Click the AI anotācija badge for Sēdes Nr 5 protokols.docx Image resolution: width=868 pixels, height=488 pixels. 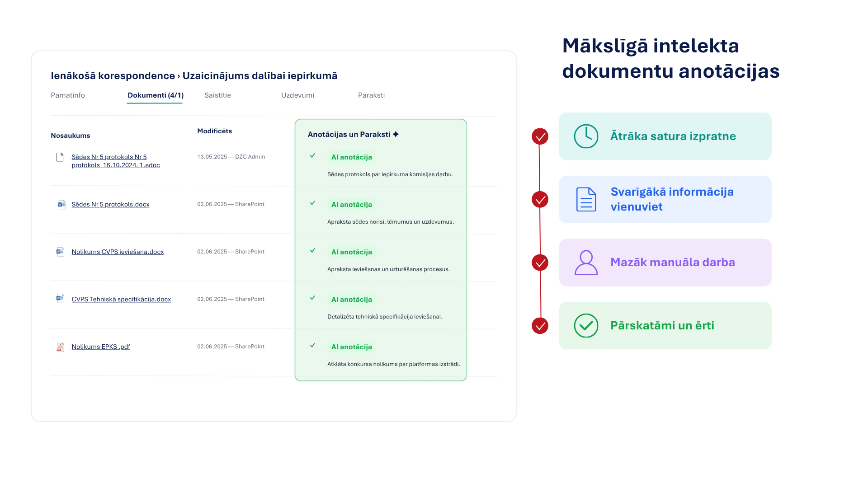pyautogui.click(x=352, y=205)
